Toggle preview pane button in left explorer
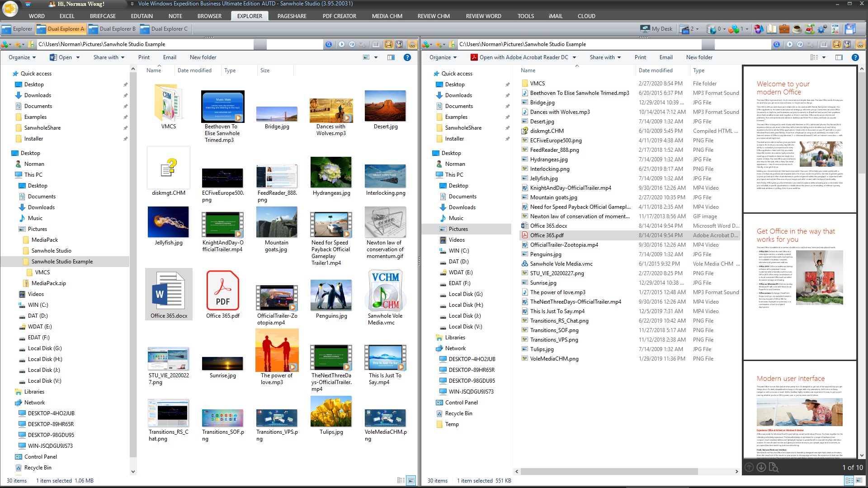The height and width of the screenshot is (488, 868). click(x=391, y=57)
